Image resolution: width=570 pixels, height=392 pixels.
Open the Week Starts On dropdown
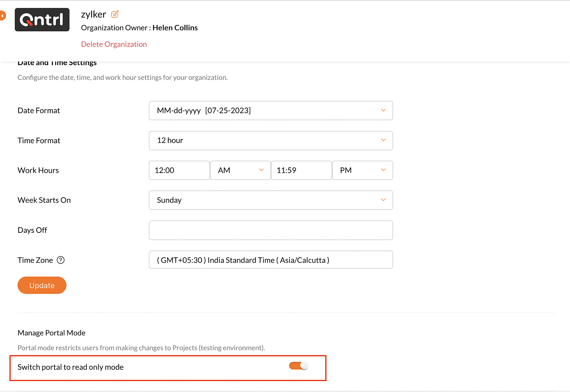[x=270, y=200]
